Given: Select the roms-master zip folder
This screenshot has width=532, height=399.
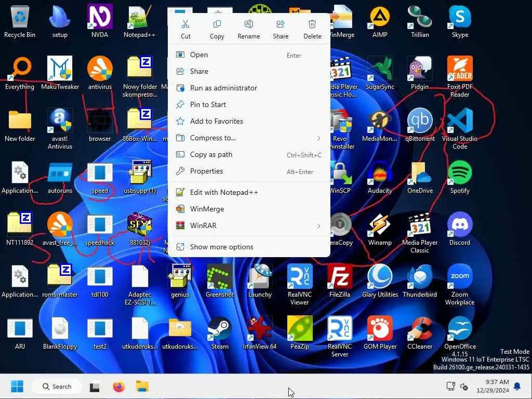Looking at the screenshot, I should tap(60, 281).
